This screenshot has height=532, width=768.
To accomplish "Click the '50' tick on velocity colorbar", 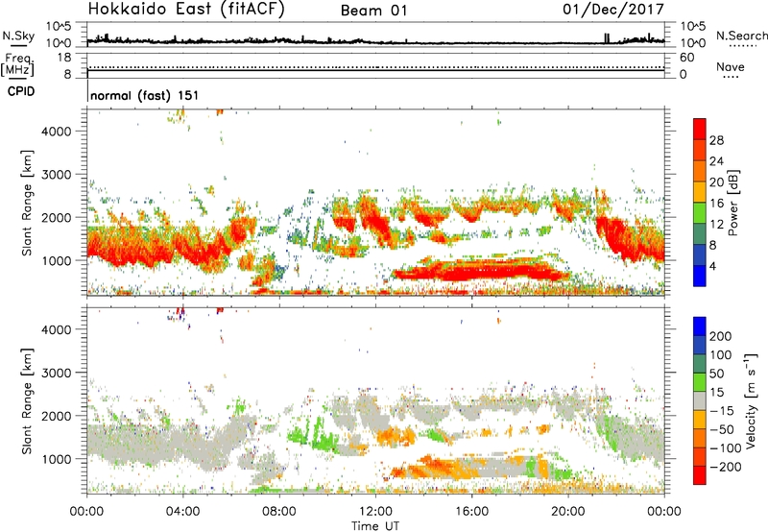I will tap(716, 374).
